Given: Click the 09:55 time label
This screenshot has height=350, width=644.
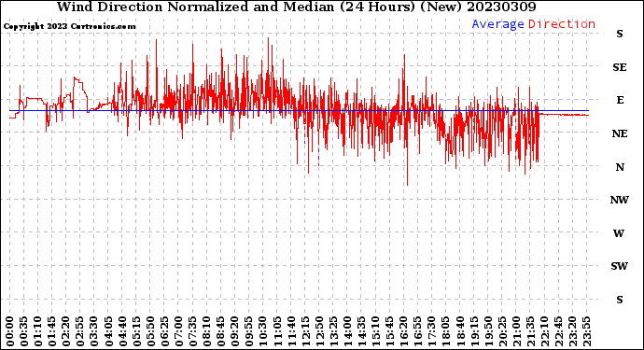Looking at the screenshot, I should point(249,332).
